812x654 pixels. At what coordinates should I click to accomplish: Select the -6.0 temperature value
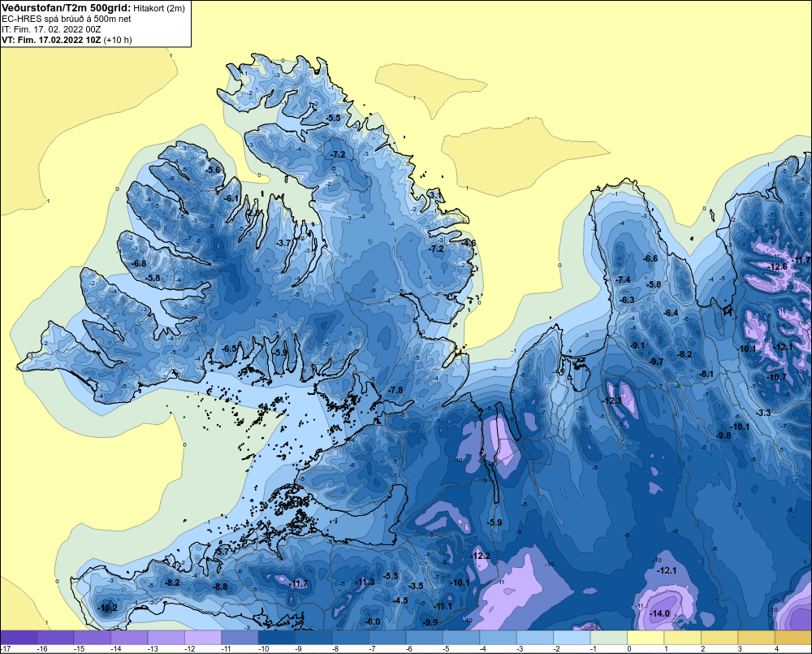click(373, 622)
